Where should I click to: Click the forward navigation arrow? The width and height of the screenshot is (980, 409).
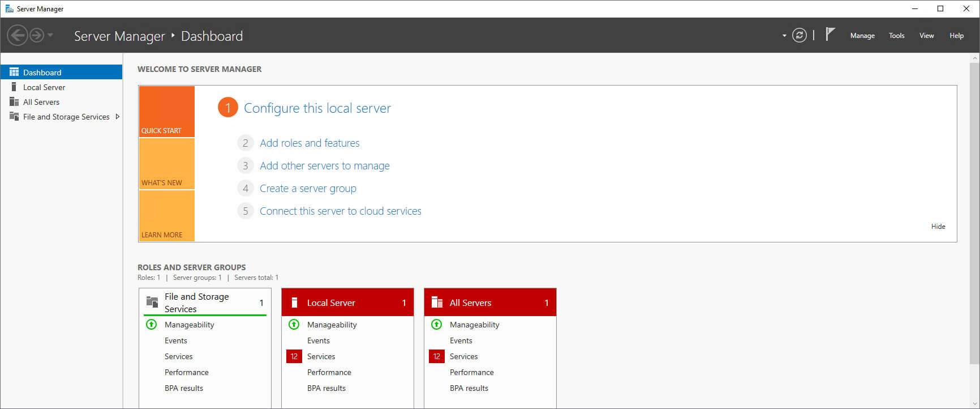(x=37, y=35)
